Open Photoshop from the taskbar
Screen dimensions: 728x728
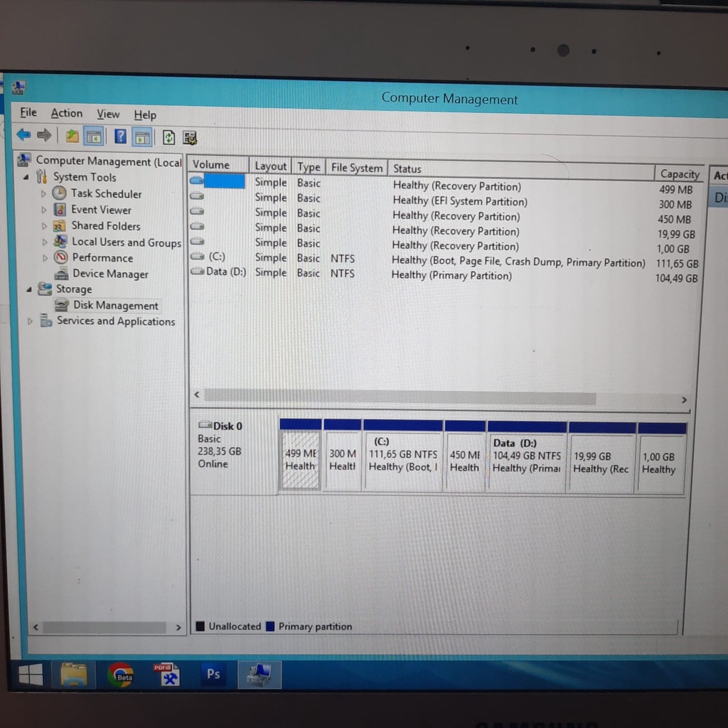(213, 674)
